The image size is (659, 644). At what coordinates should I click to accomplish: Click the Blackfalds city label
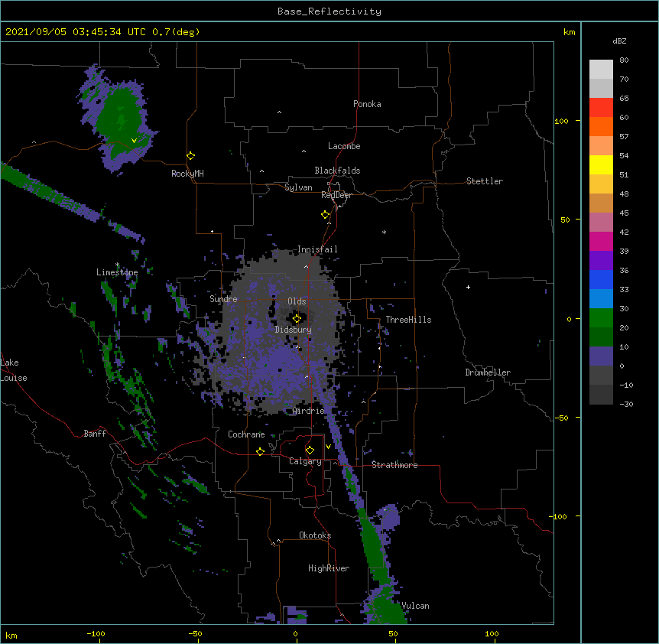coord(337,171)
